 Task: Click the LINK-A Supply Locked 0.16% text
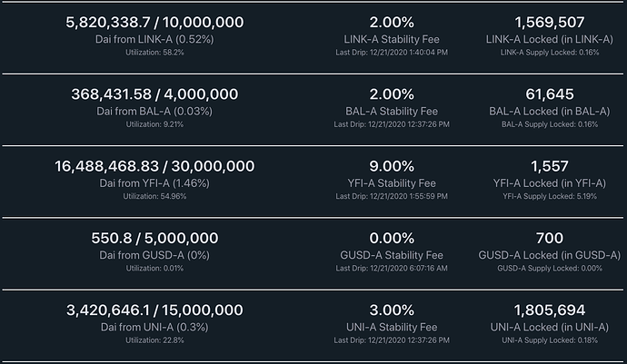pos(549,52)
